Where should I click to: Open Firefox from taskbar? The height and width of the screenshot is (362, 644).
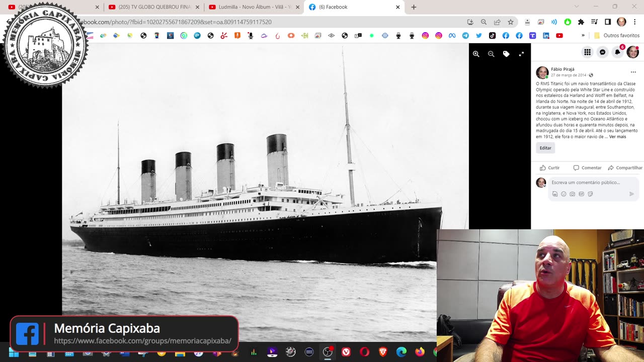pos(420,352)
